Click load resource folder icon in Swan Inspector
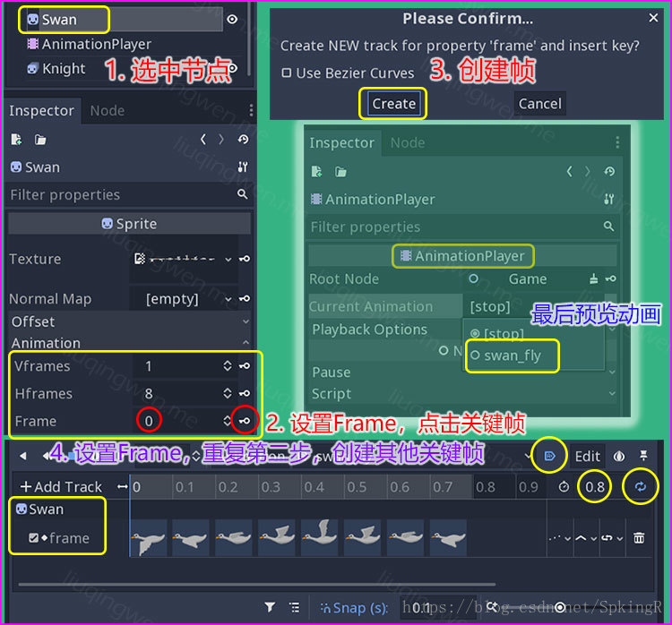The width and height of the screenshot is (672, 625). 40,140
